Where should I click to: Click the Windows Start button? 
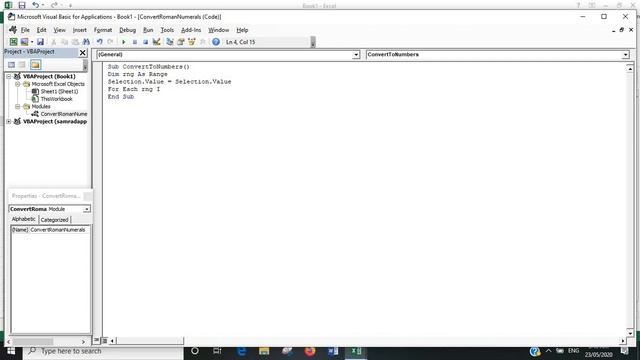pos(11,351)
